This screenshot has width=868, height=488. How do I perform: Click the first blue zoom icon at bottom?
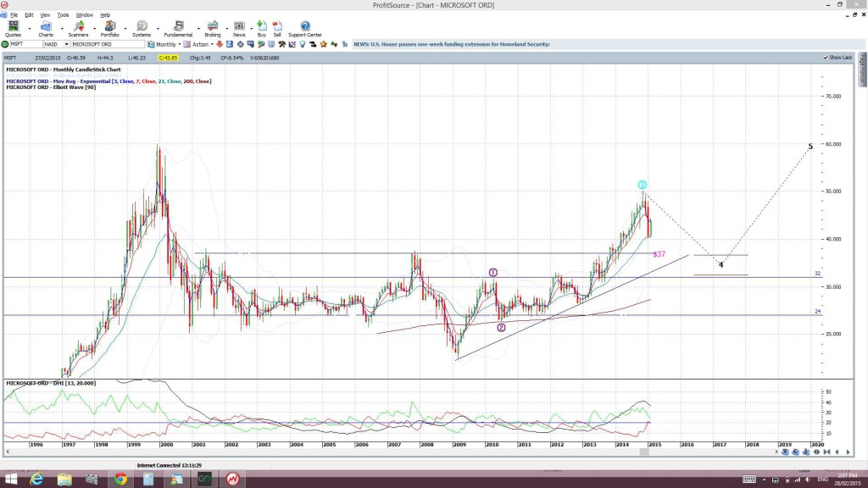[785, 452]
